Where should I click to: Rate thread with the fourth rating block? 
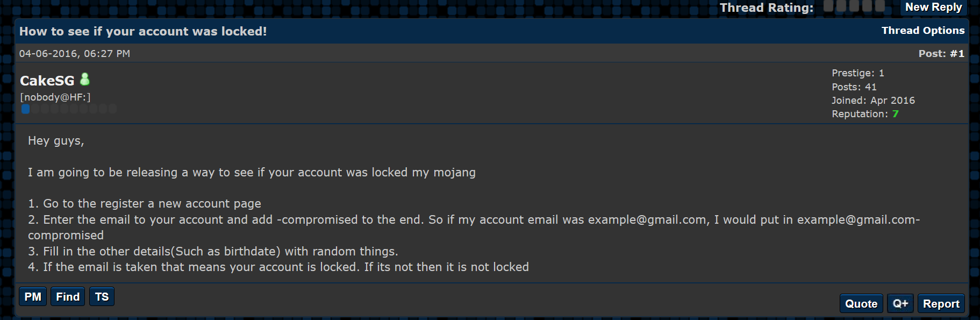click(x=867, y=6)
